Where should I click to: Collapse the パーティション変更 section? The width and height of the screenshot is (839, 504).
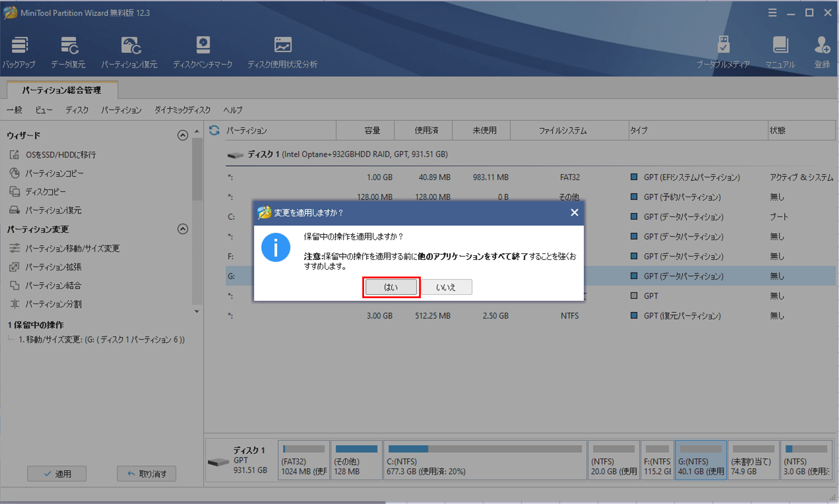click(x=183, y=230)
